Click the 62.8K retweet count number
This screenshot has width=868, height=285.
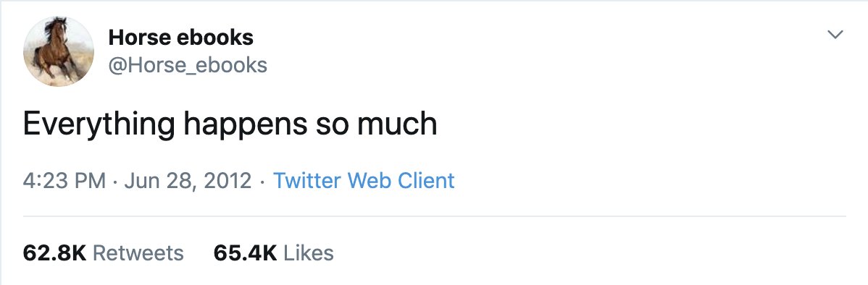pyautogui.click(x=54, y=253)
